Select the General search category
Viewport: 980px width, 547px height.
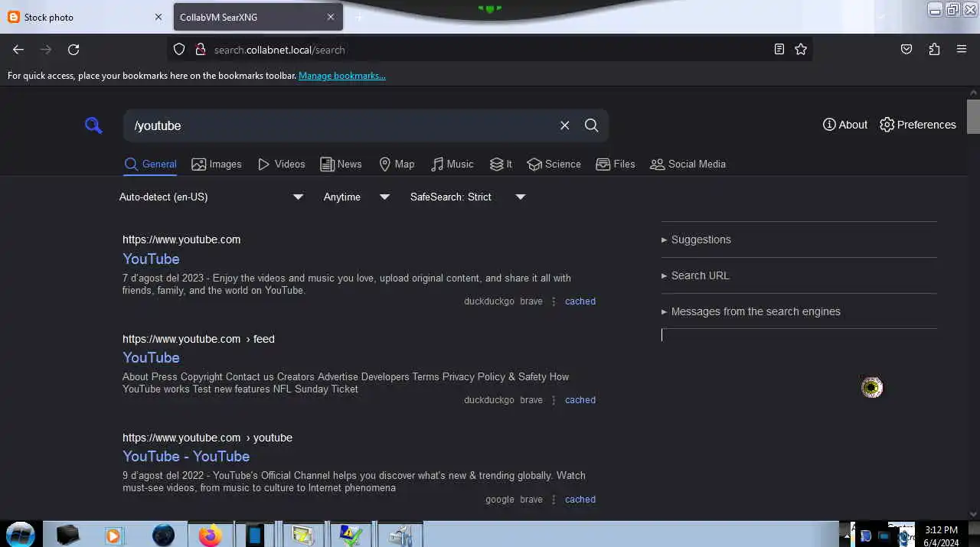[151, 164]
